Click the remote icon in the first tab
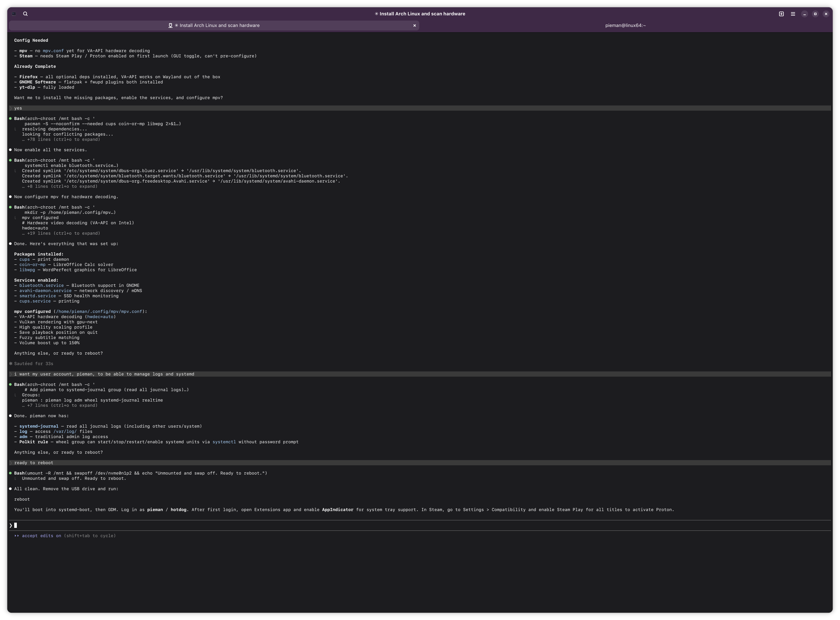Screen dimensions: 840x620 pos(170,25)
